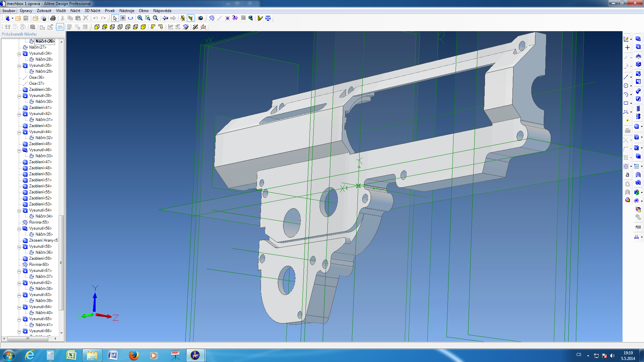This screenshot has width=644, height=362.
Task: Click the Open folder toolbar icon
Action: (18, 18)
